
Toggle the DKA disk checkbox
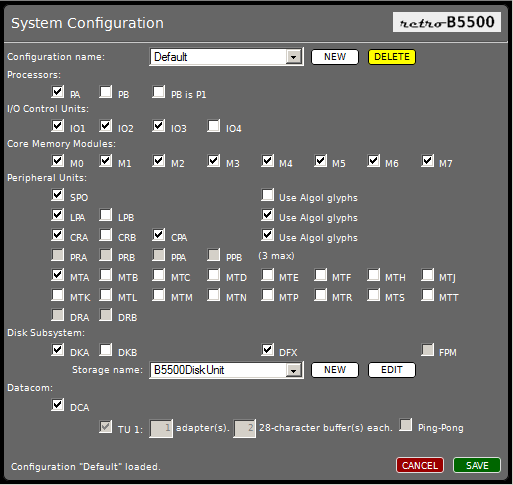[58, 350]
